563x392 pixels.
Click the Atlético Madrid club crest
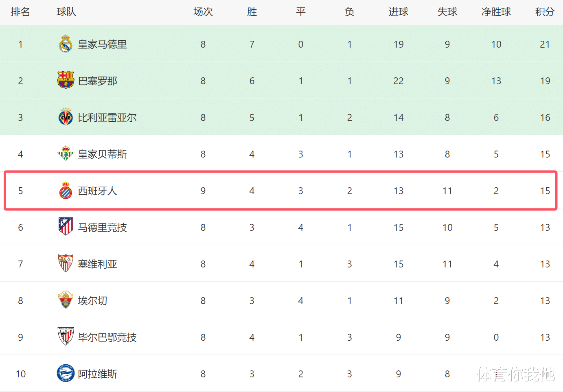coord(66,227)
